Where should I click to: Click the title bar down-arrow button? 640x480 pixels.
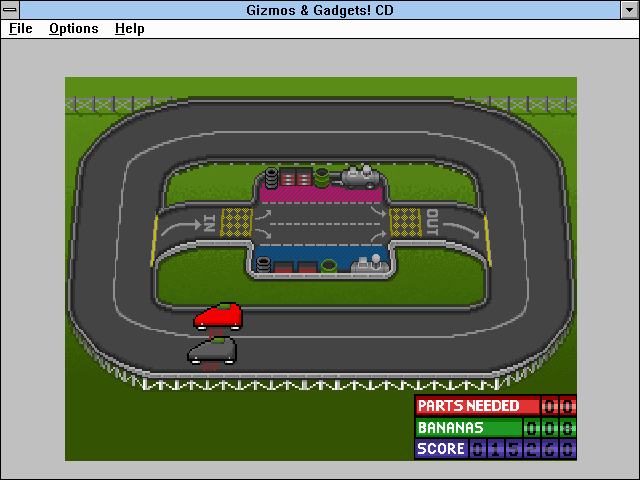629,10
